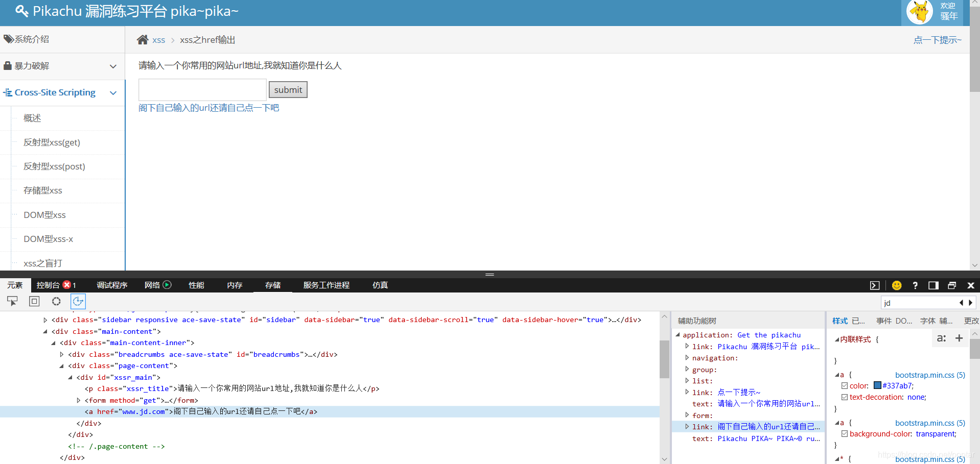Uncheck the background-color transparent property
This screenshot has height=464, width=980.
pos(845,434)
